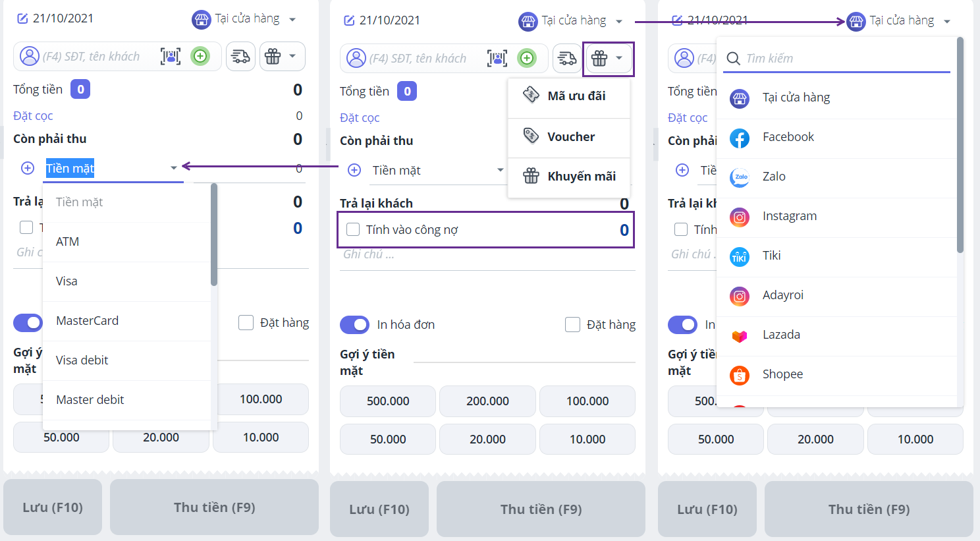Choose the Tiki marketplace icon
980x541 pixels.
[x=740, y=256]
